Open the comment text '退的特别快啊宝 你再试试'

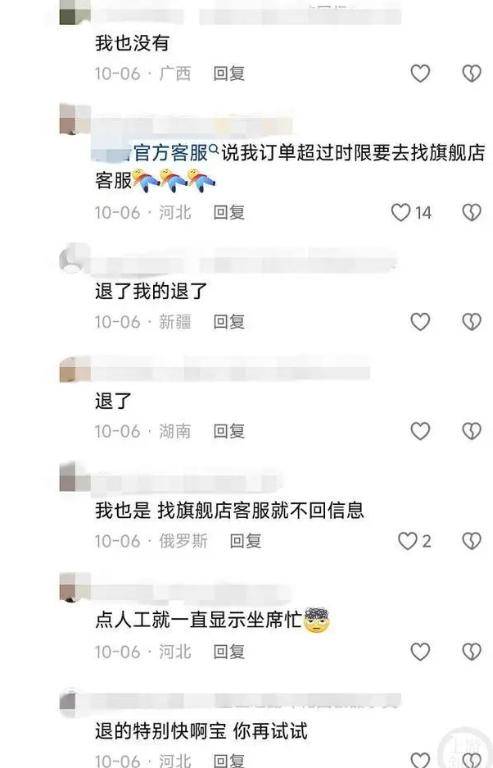pyautogui.click(x=201, y=731)
